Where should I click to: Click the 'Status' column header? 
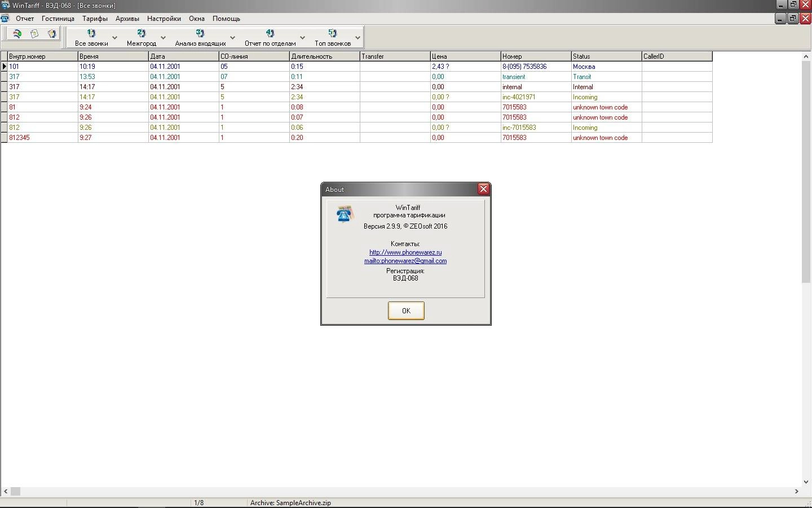coord(606,56)
